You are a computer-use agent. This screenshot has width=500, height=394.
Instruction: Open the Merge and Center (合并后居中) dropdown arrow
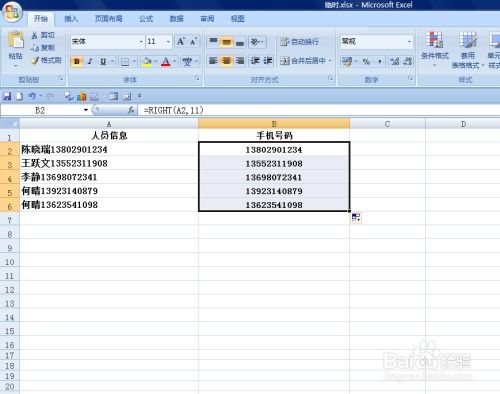[x=330, y=61]
